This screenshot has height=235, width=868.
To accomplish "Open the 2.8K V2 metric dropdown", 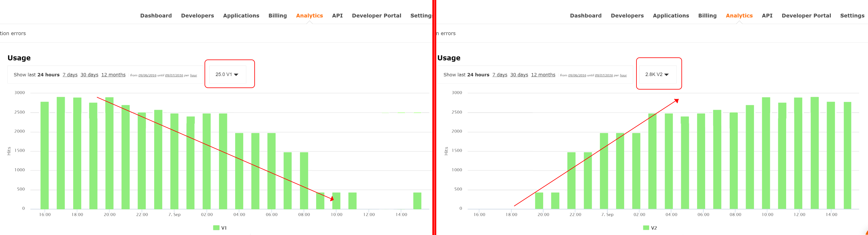I will tap(657, 75).
